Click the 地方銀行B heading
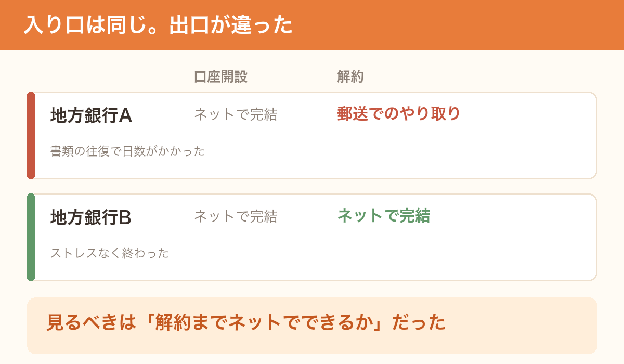The height and width of the screenshot is (364, 624). click(90, 217)
